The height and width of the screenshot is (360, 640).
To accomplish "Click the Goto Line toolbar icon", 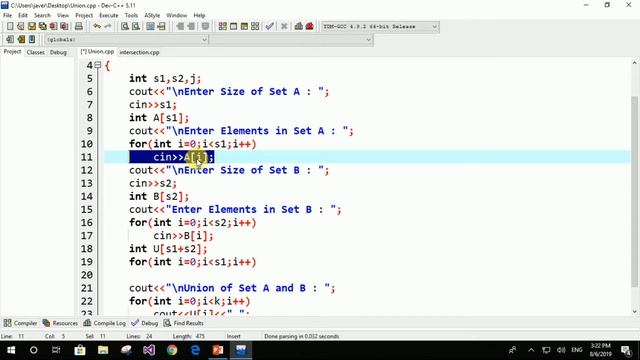I will (161, 27).
